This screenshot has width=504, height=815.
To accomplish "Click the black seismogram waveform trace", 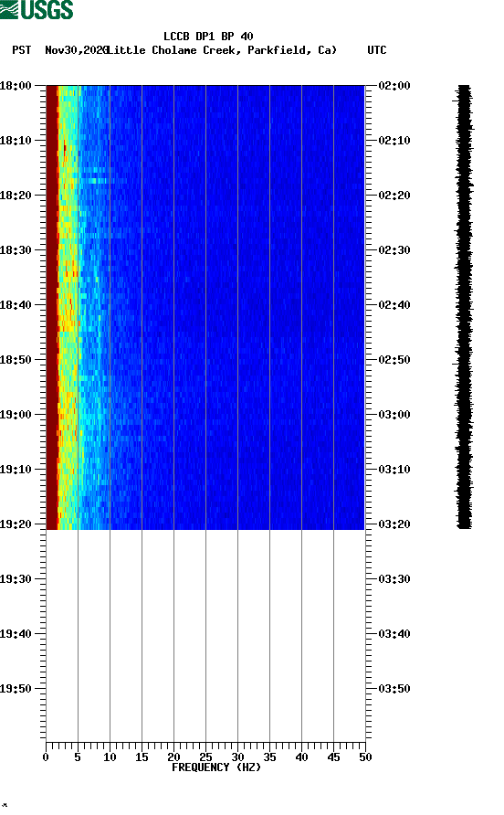I will (x=465, y=307).
